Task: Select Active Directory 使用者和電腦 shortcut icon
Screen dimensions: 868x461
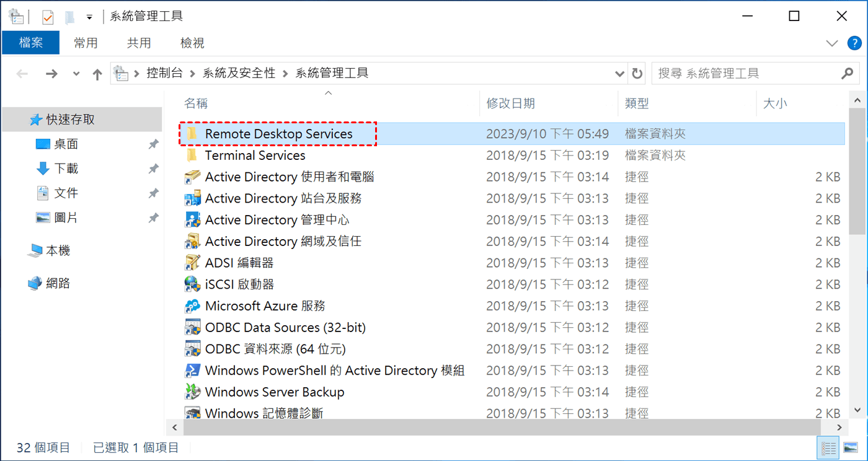Action: [192, 177]
